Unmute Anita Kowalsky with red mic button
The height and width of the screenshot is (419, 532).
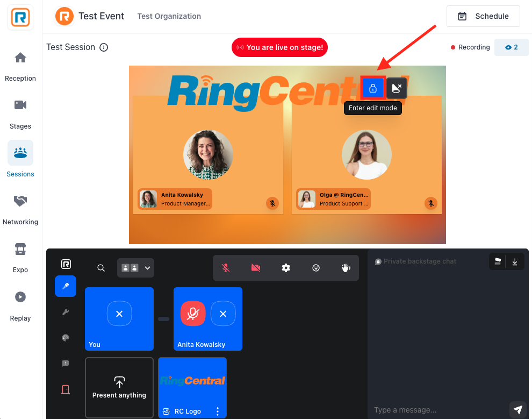pos(193,314)
